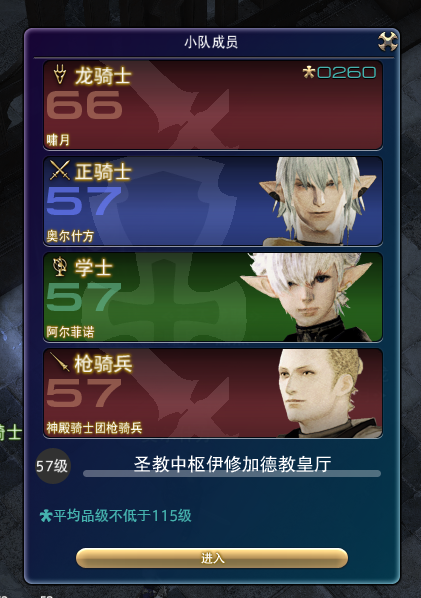Click the 小队成员 title bar
Image resolution: width=421 pixels, height=598 pixels.
[211, 42]
